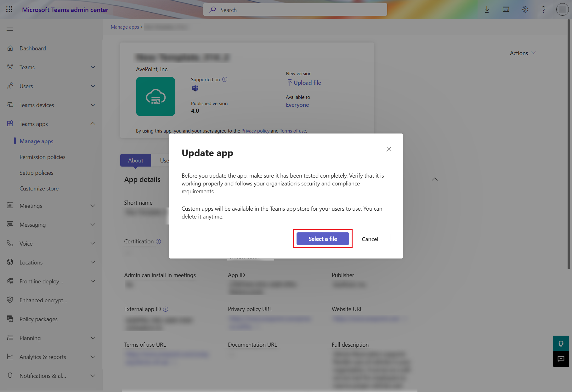572x392 pixels.
Task: Click the Select a file button
Action: point(322,239)
